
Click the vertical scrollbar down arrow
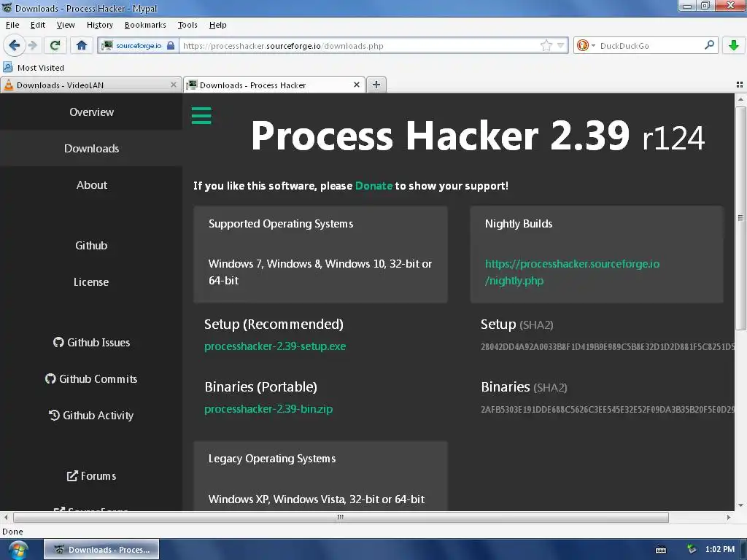(740, 506)
